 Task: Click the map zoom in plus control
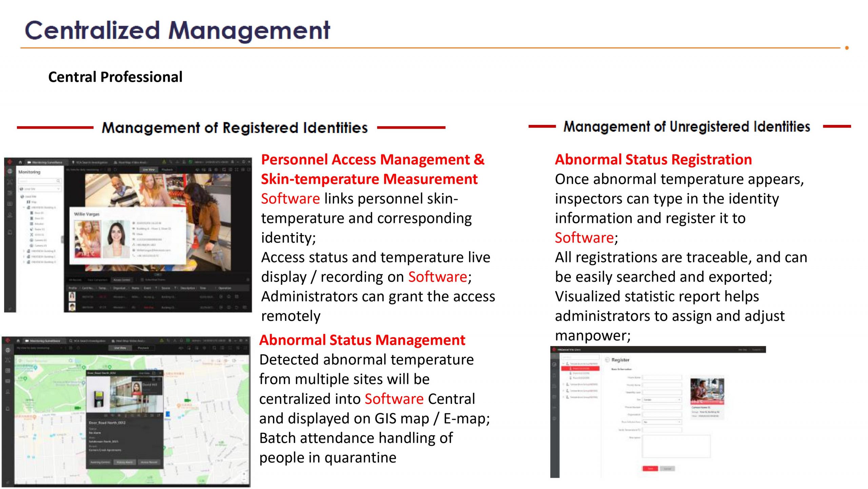pyautogui.click(x=244, y=473)
